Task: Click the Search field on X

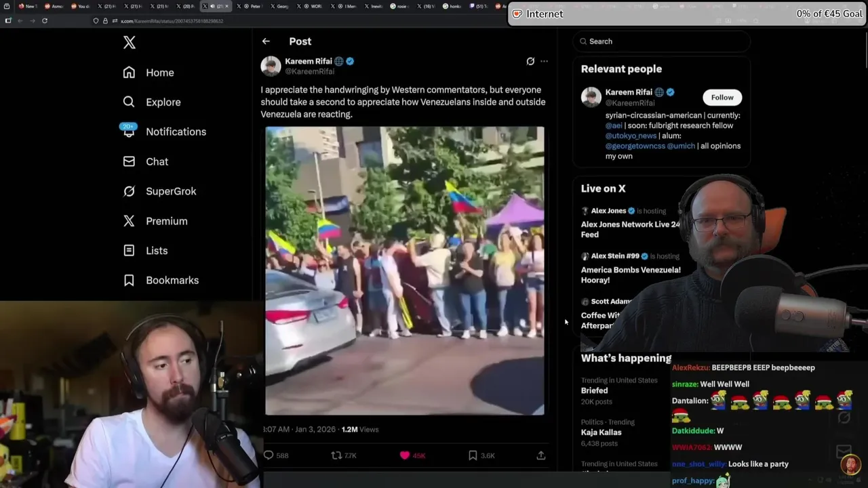Action: 662,41
